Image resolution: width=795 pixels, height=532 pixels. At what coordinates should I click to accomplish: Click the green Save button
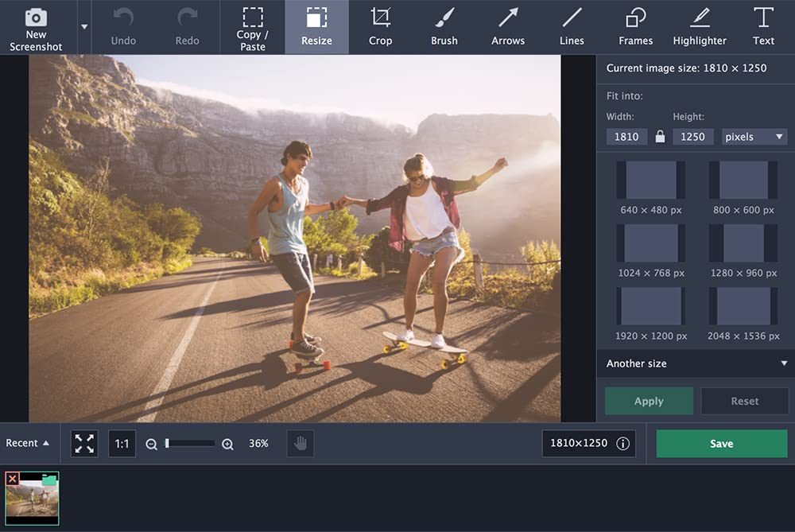point(722,444)
